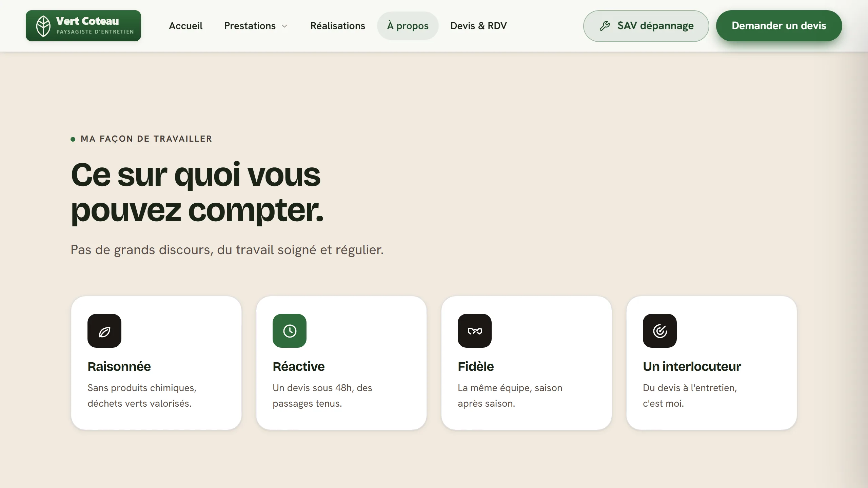Click the Réactive card title
This screenshot has height=488, width=868.
298,366
